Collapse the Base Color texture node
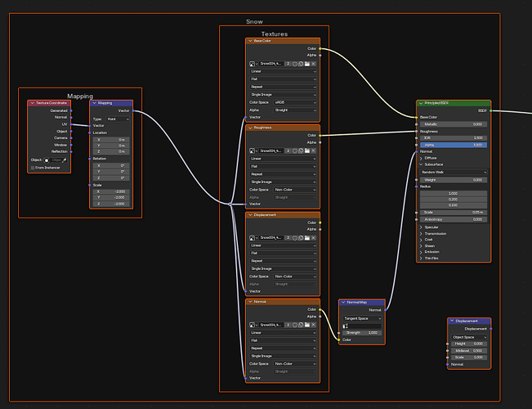Viewport: 532px width, 409px height. (250, 41)
